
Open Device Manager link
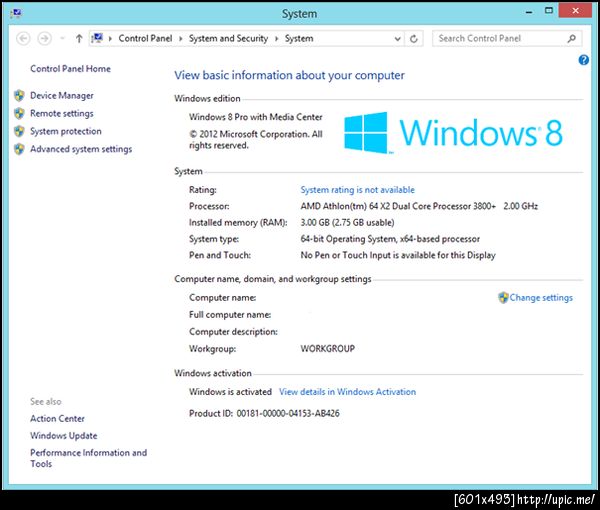click(62, 95)
